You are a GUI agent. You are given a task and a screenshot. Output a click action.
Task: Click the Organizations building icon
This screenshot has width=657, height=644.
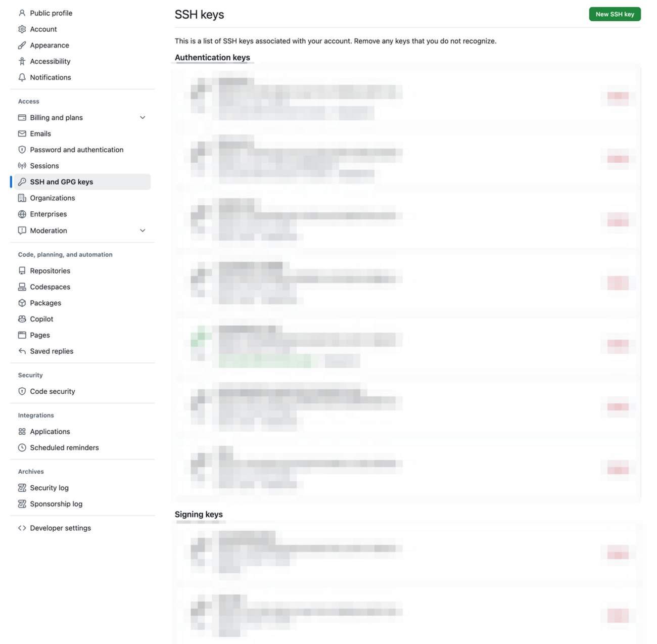click(22, 198)
